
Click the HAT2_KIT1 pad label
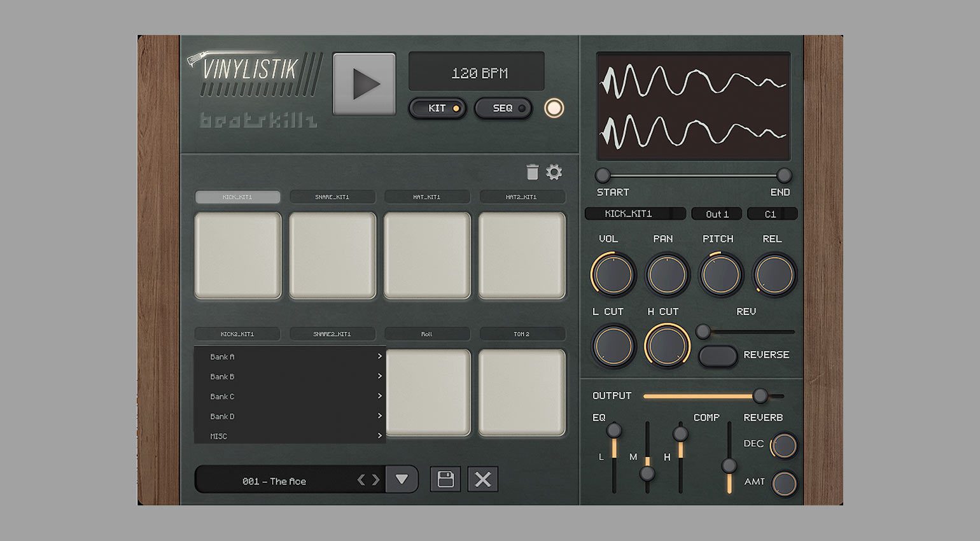tap(522, 197)
